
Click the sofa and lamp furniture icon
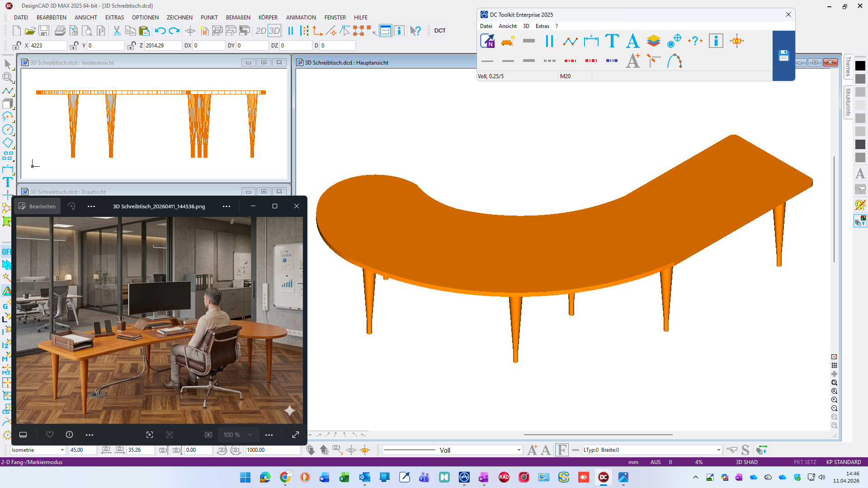(x=508, y=41)
